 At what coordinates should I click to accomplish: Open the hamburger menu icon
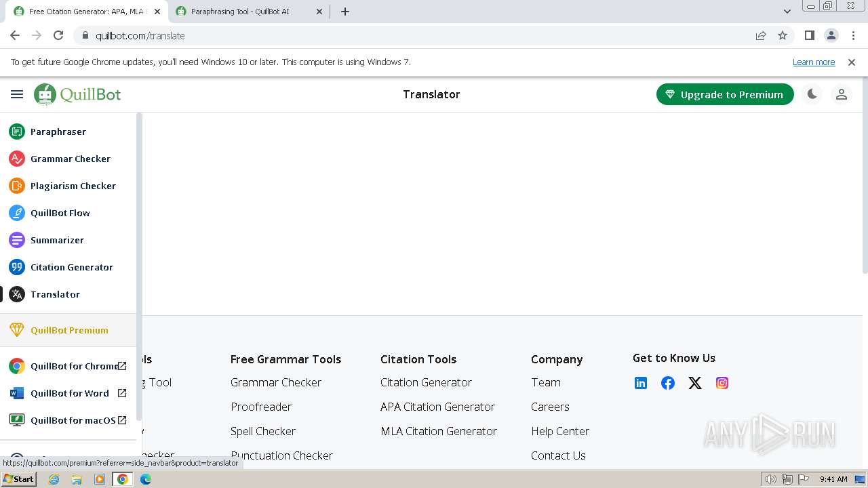17,95
